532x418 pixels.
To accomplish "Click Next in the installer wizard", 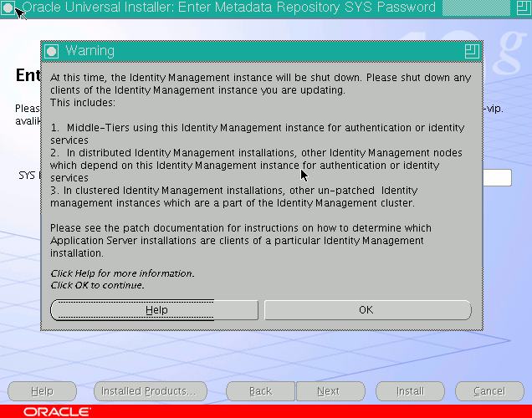I will (x=330, y=391).
